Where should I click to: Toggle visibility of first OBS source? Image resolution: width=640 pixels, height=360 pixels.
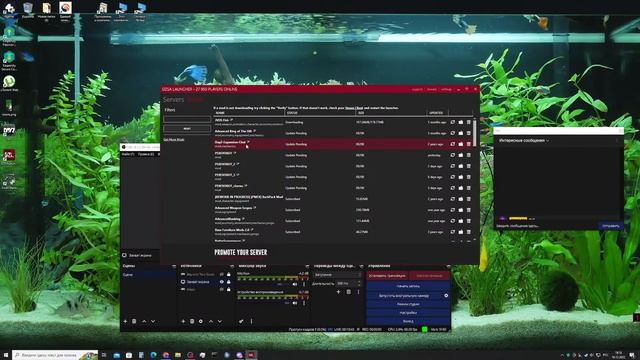(x=222, y=274)
